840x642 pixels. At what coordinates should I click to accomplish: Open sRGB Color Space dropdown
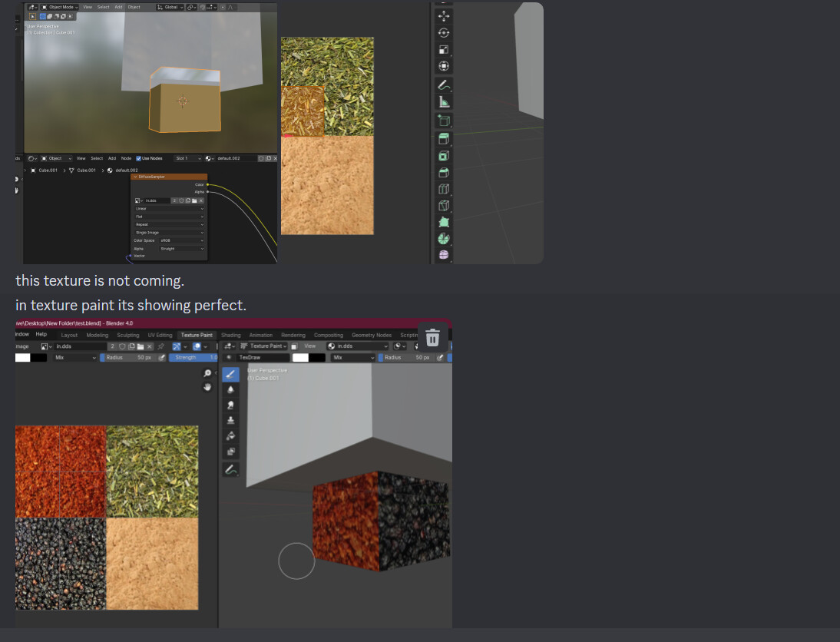click(182, 240)
